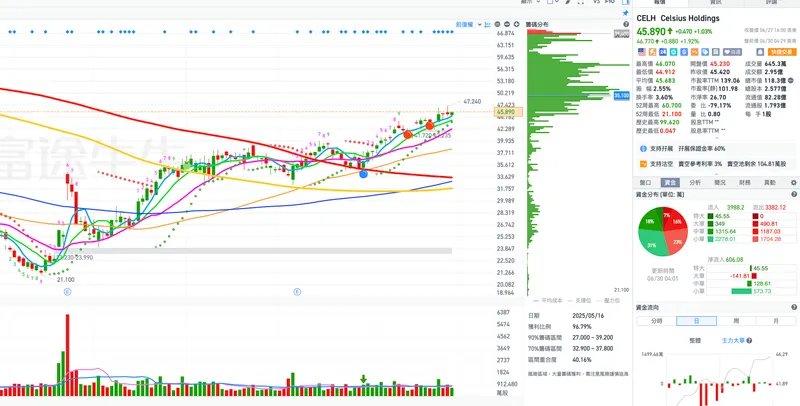Zoom in the chart with plus icon
The width and height of the screenshot is (800, 406).
516,24
